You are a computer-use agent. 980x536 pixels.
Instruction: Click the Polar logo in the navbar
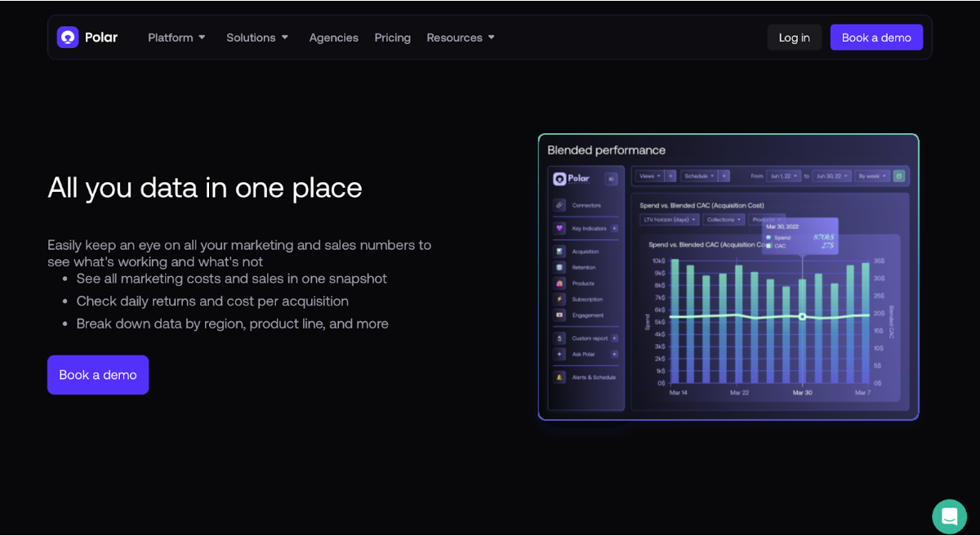coord(87,38)
